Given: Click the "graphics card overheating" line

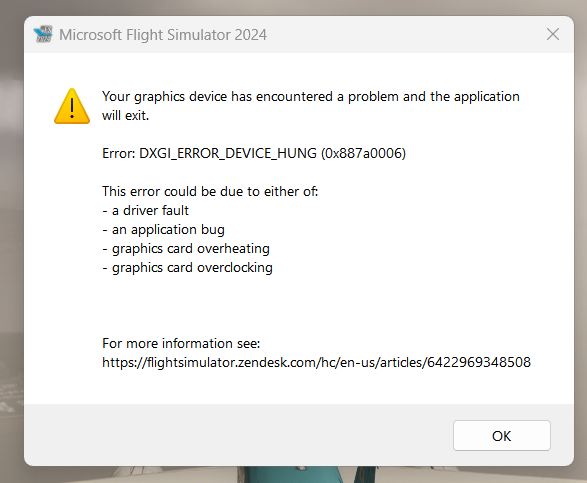Looking at the screenshot, I should pos(186,249).
